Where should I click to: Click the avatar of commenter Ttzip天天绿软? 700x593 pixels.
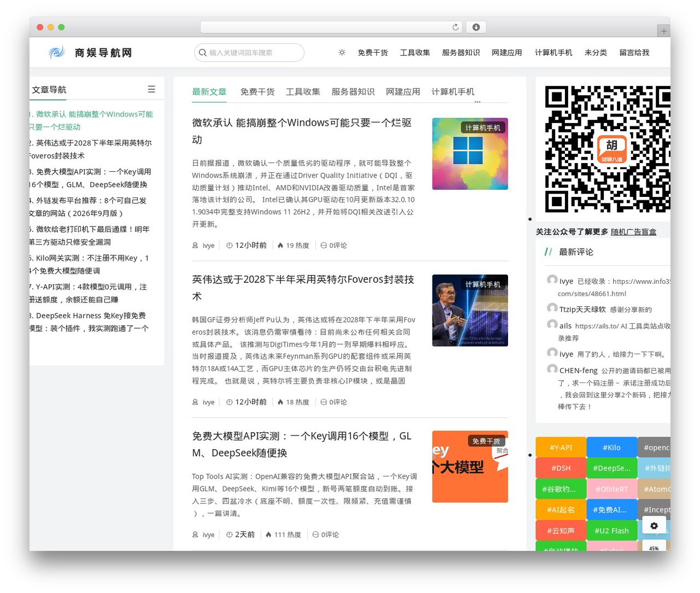[552, 309]
